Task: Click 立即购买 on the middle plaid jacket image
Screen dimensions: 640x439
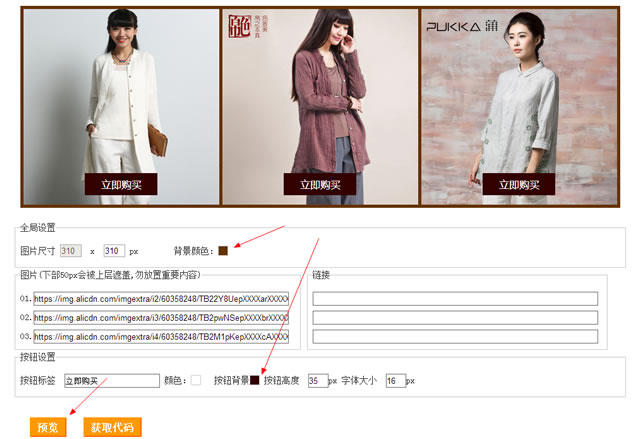Action: (320, 184)
